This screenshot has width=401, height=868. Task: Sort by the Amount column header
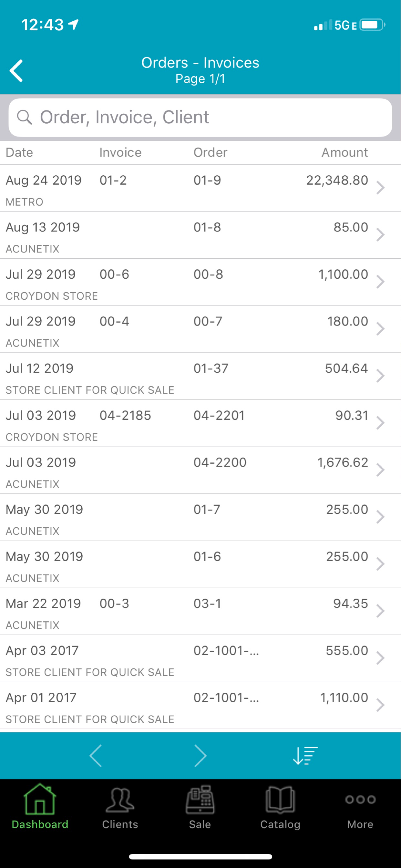pyautogui.click(x=344, y=153)
